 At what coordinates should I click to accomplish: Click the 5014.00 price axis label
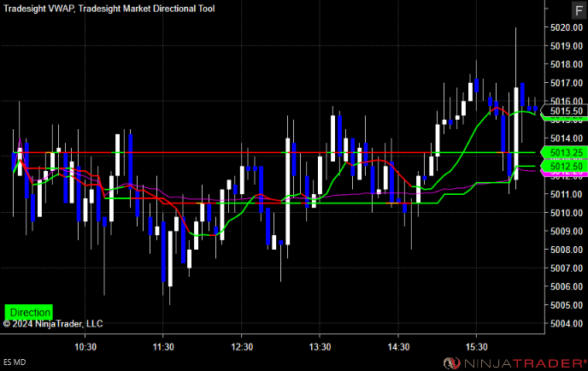[x=567, y=138]
